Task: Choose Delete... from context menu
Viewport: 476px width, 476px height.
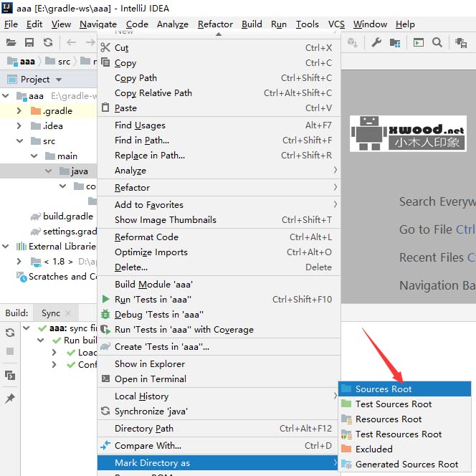Action: [x=219, y=267]
